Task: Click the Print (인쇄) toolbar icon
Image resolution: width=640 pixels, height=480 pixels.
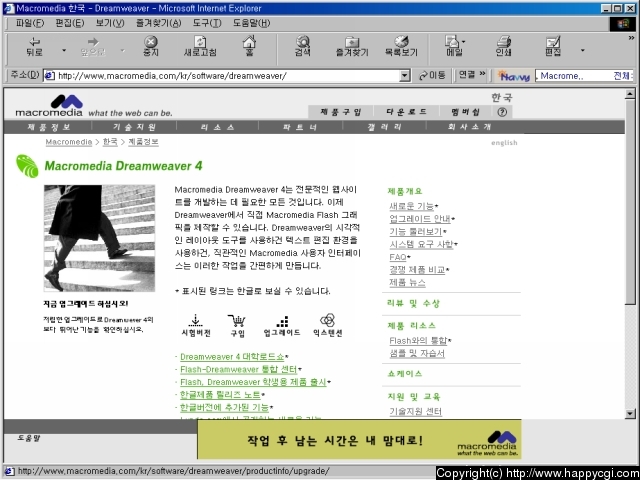Action: (504, 46)
